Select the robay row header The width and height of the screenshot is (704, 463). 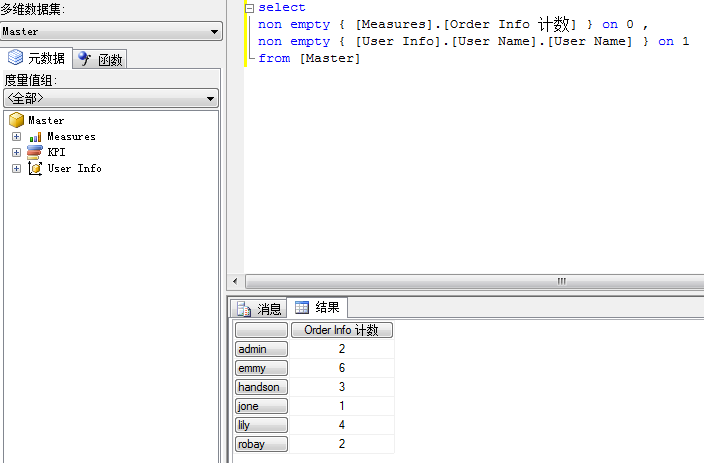pyautogui.click(x=261, y=444)
